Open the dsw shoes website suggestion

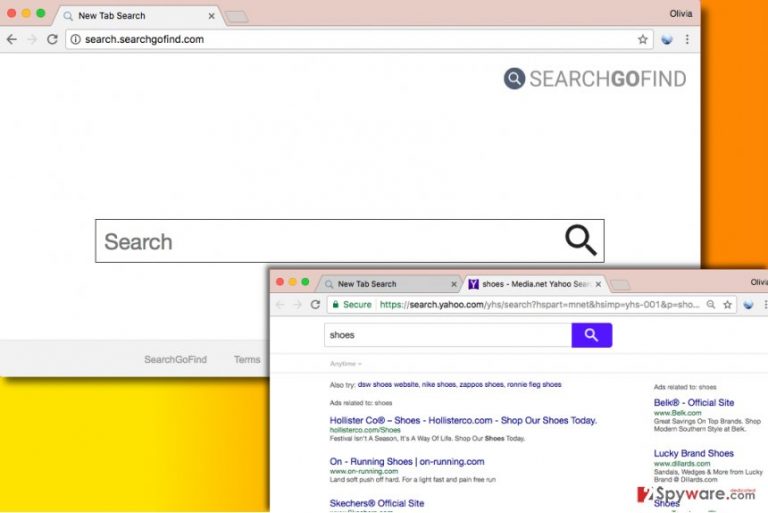click(x=388, y=385)
